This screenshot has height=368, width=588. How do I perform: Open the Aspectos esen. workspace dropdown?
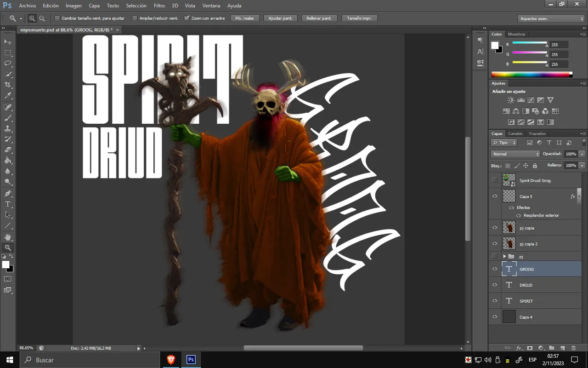(x=551, y=19)
